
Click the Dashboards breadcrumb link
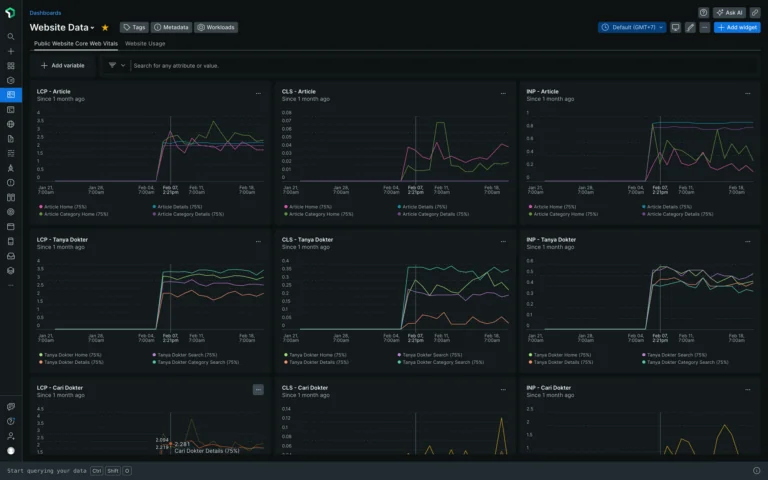coord(45,13)
